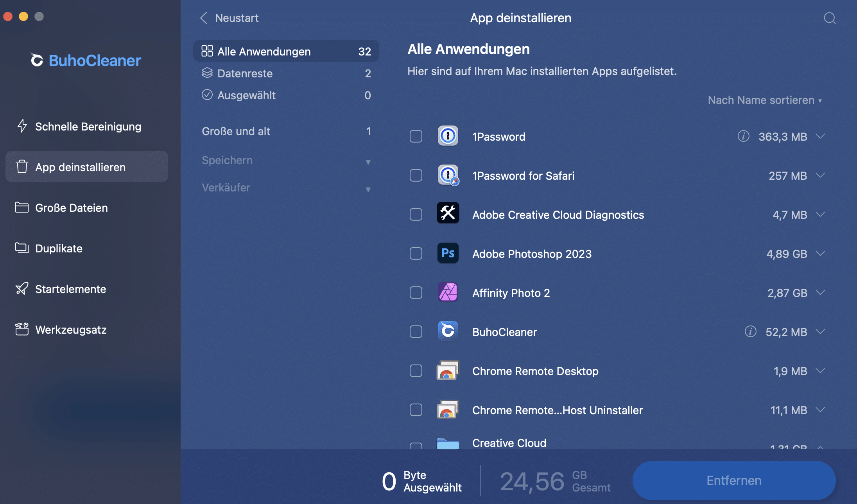Click the 4,89 GB size value

pos(787,254)
